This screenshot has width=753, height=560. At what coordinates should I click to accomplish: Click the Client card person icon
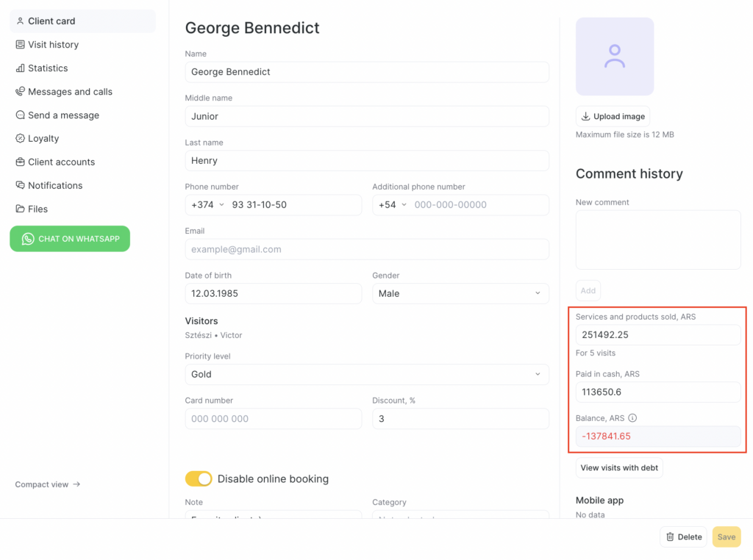[21, 21]
